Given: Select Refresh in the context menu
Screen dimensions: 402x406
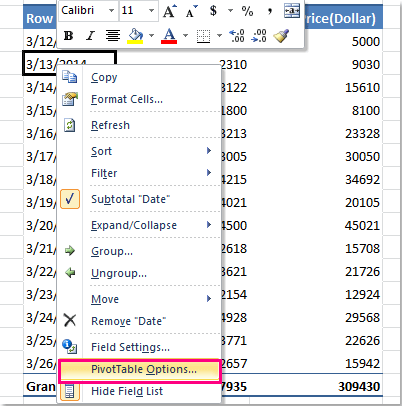Looking at the screenshot, I should (139, 125).
